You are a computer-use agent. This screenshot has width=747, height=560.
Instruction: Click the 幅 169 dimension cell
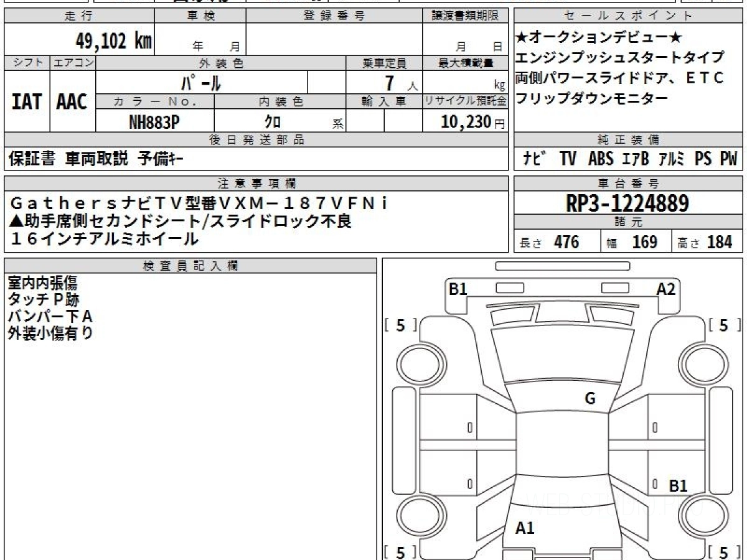point(636,242)
